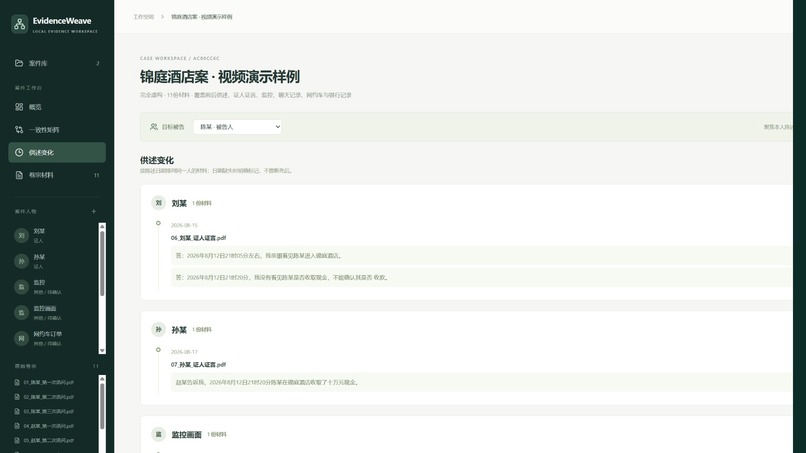Screen dimensions: 806x453
Task: Go to 工作空间 via the breadcrumb
Action: click(x=143, y=17)
